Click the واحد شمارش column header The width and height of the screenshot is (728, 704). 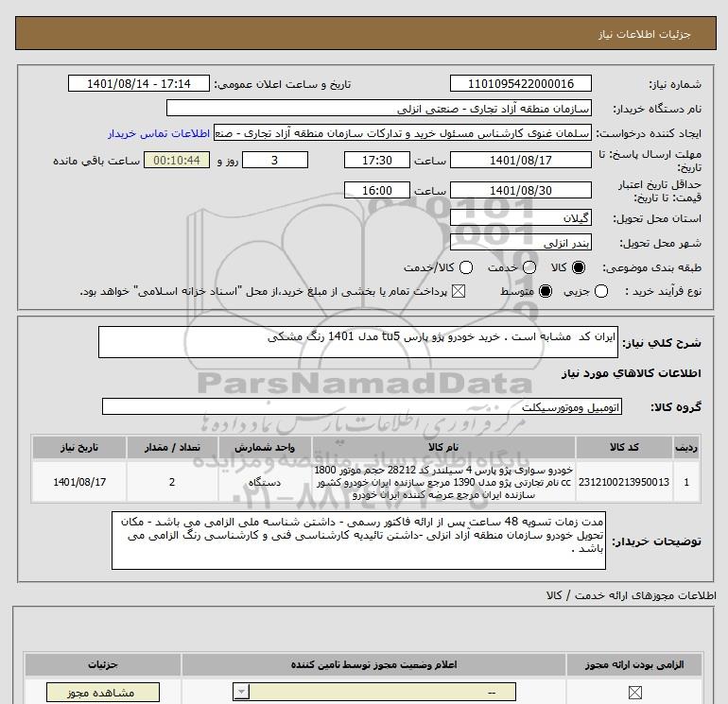265,447
